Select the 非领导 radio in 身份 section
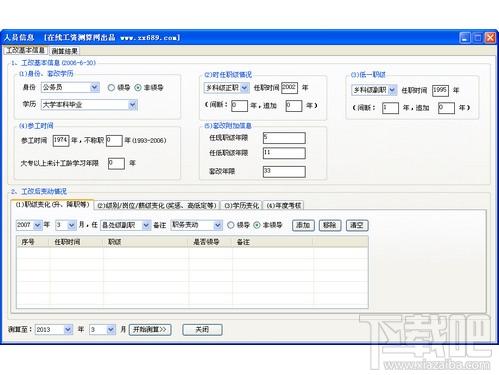499x375 pixels. [149, 88]
